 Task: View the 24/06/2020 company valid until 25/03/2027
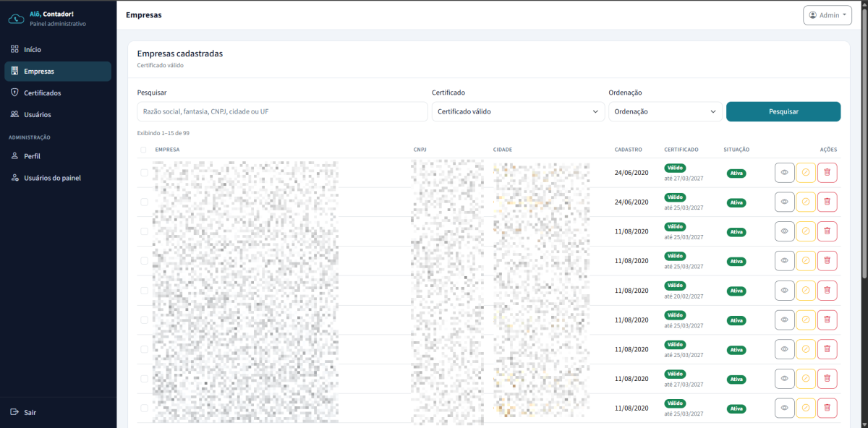[784, 202]
